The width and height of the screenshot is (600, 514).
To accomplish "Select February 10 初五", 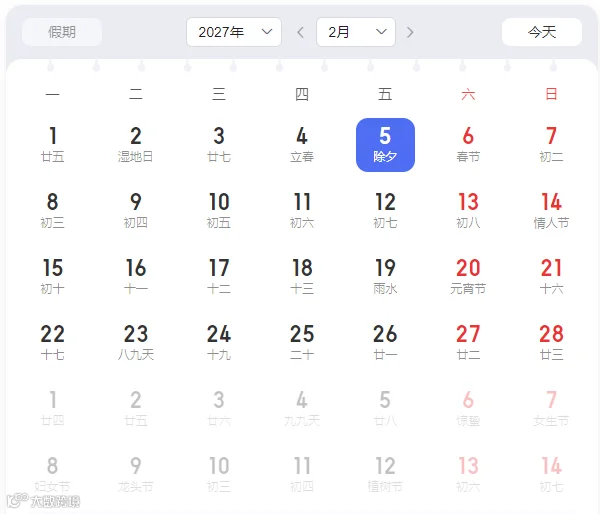I will click(219, 211).
